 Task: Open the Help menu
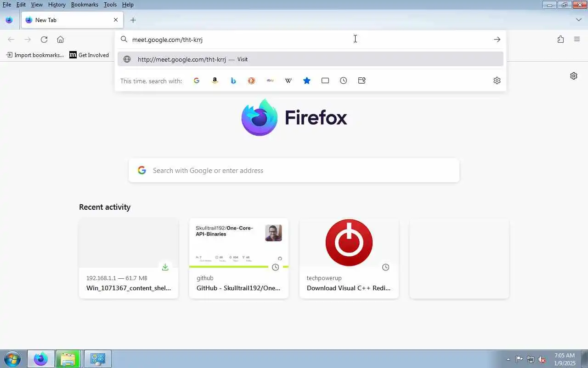click(128, 5)
